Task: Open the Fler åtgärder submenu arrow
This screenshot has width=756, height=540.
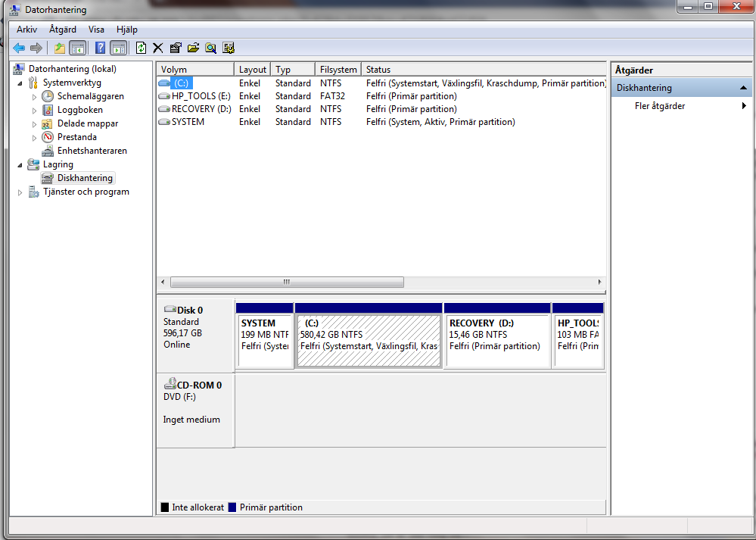Action: (x=744, y=106)
